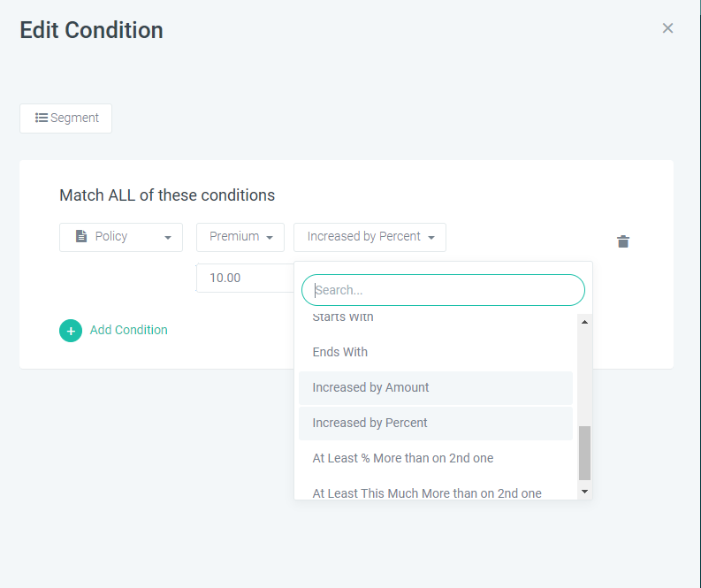Image resolution: width=701 pixels, height=588 pixels.
Task: Select the Starts With option
Action: click(343, 317)
